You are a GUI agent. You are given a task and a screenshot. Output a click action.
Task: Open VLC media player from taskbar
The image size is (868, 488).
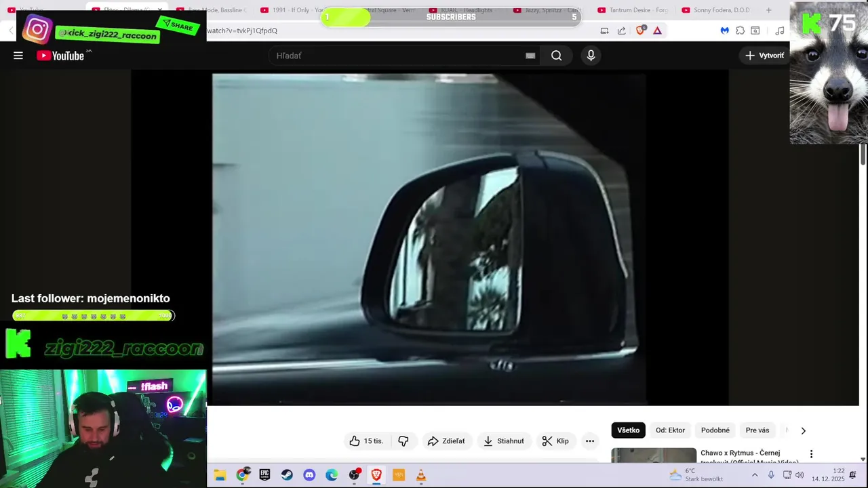[x=421, y=475]
